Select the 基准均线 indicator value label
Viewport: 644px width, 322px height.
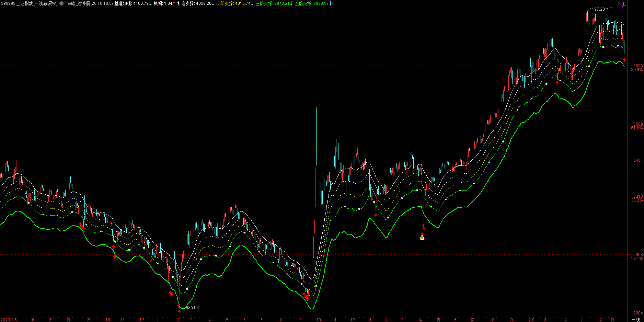132,3
